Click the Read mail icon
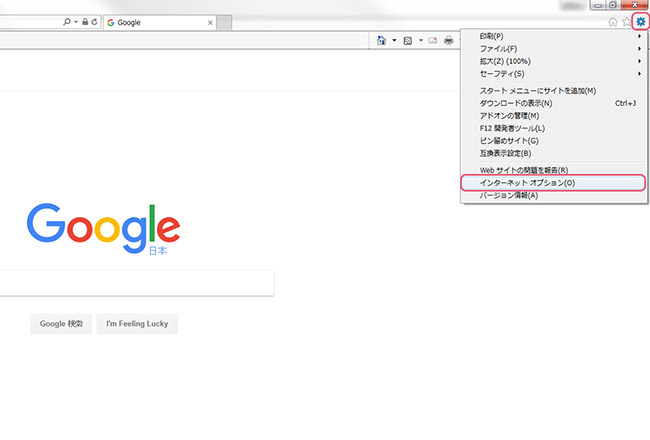Viewport: 650px width, 440px height. (x=433, y=40)
